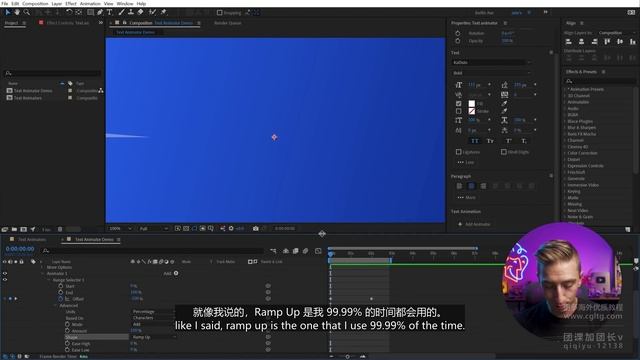The width and height of the screenshot is (640, 360).
Task: Toggle visibility eye for Animator 1
Action: pyautogui.click(x=5, y=273)
